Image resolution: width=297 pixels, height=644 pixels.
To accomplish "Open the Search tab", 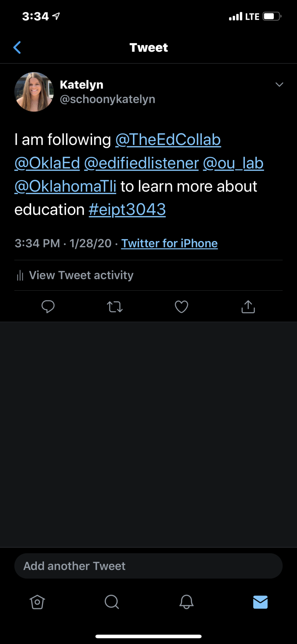I will tap(112, 602).
